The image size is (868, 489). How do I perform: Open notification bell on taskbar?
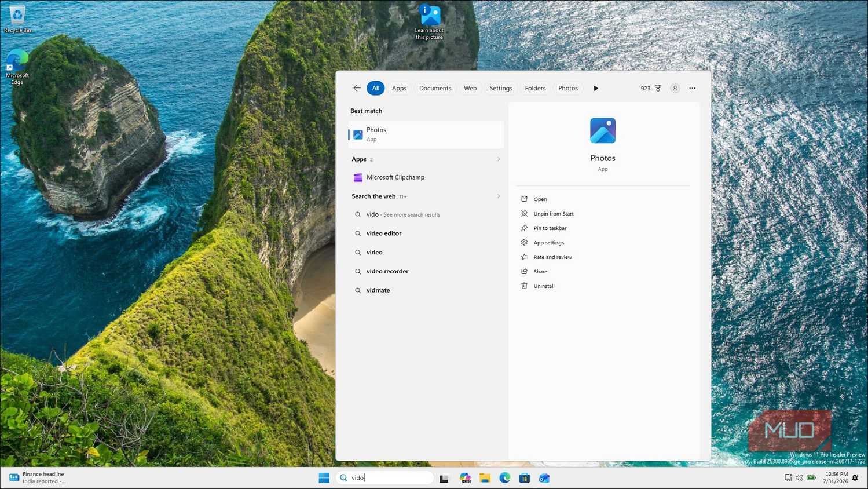coord(855,478)
